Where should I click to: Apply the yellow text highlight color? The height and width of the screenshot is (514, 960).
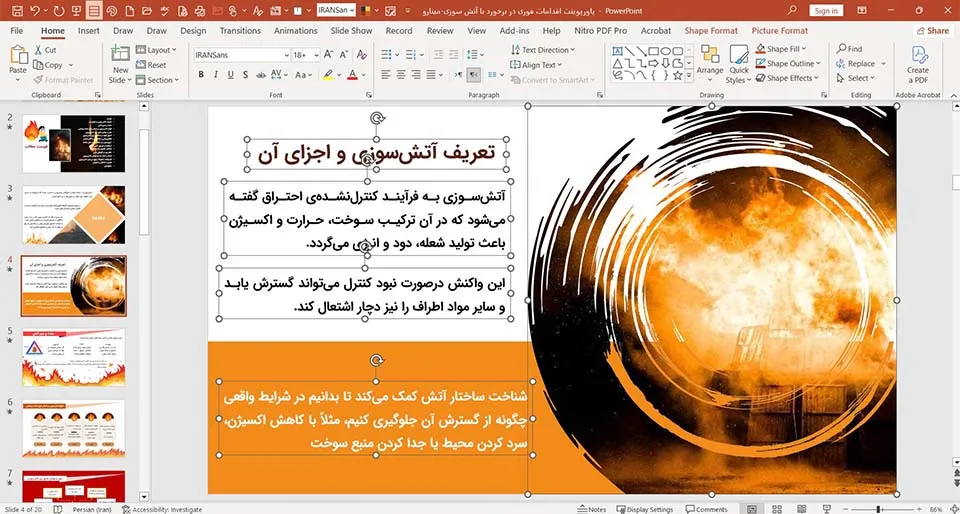(328, 75)
